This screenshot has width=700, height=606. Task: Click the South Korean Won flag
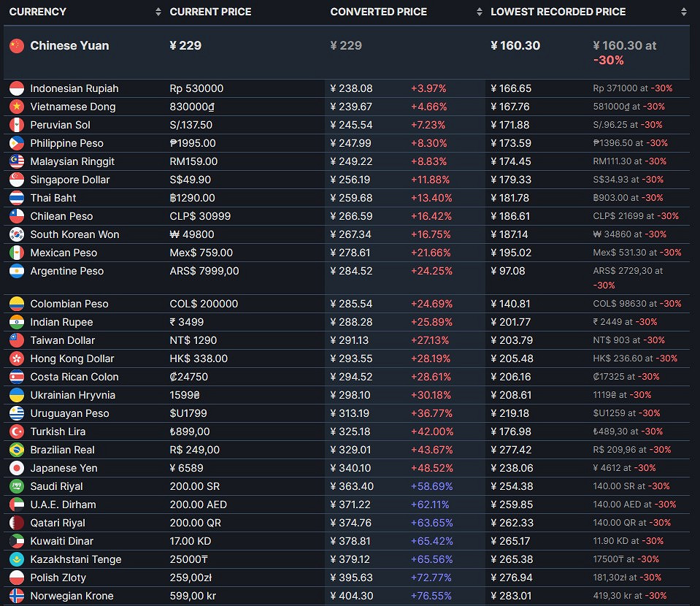tap(17, 234)
